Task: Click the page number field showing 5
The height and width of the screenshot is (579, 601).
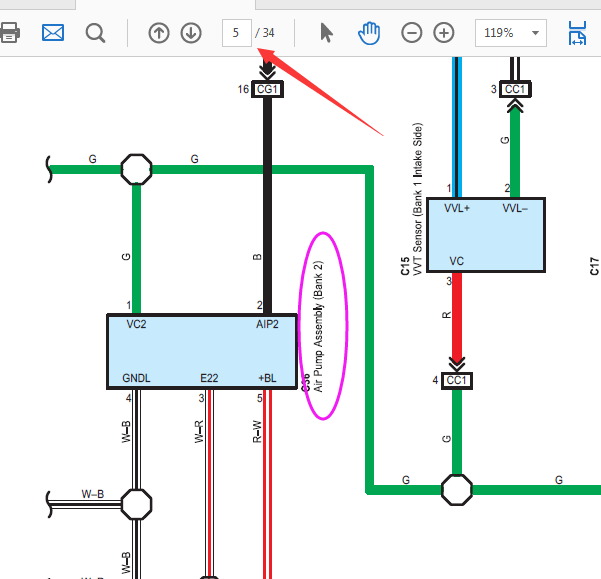Action: [237, 33]
